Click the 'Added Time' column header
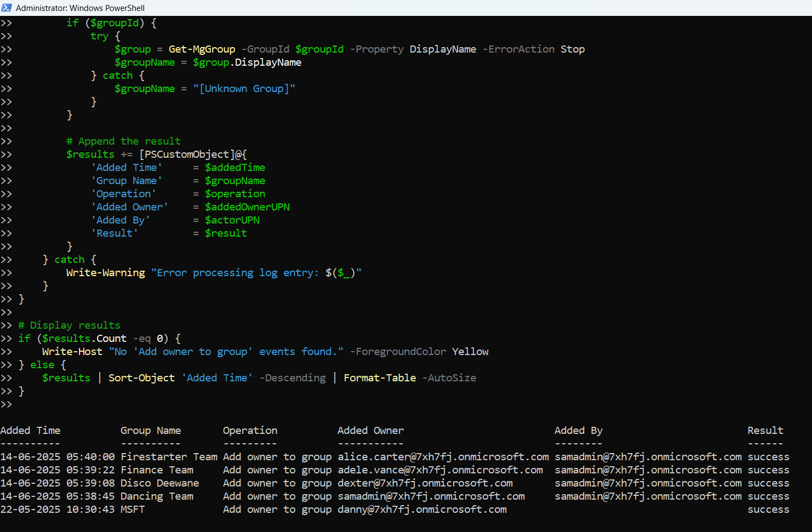The height and width of the screenshot is (532, 812). [x=30, y=431]
